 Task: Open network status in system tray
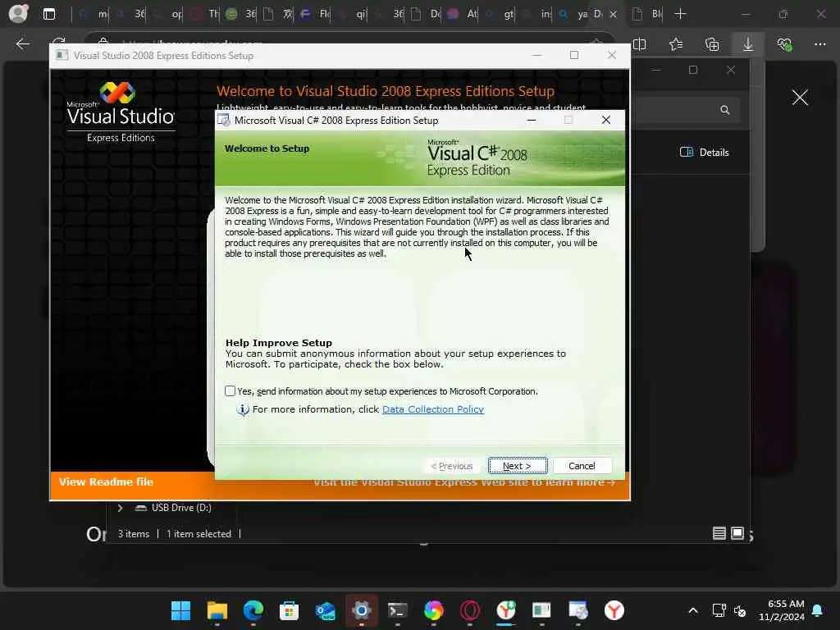[719, 610]
